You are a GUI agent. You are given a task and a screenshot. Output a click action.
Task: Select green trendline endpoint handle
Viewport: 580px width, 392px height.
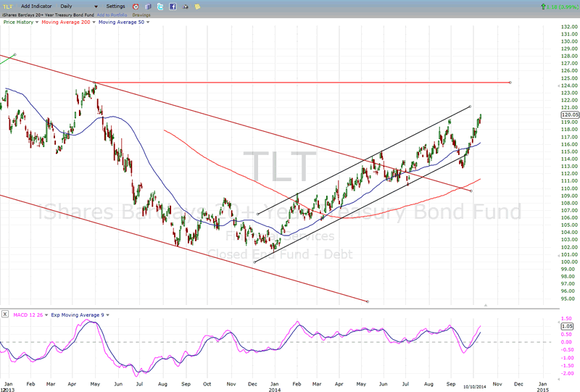tap(14, 55)
